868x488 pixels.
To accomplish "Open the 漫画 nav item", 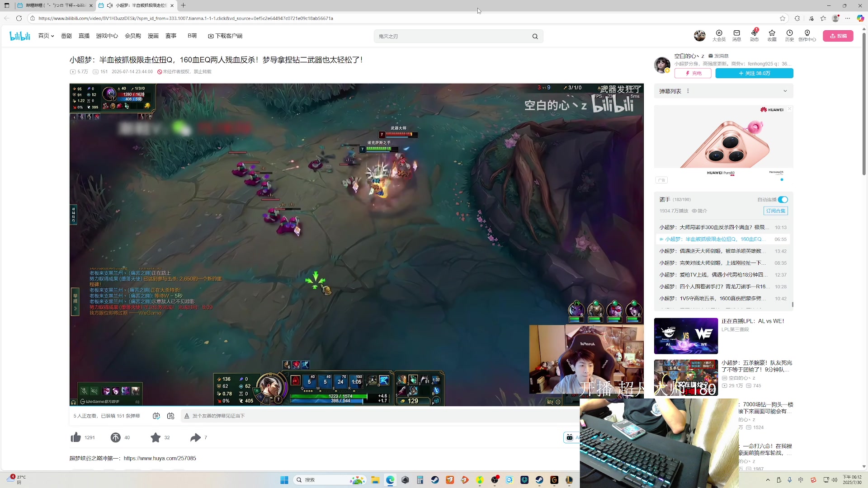I will click(x=153, y=36).
